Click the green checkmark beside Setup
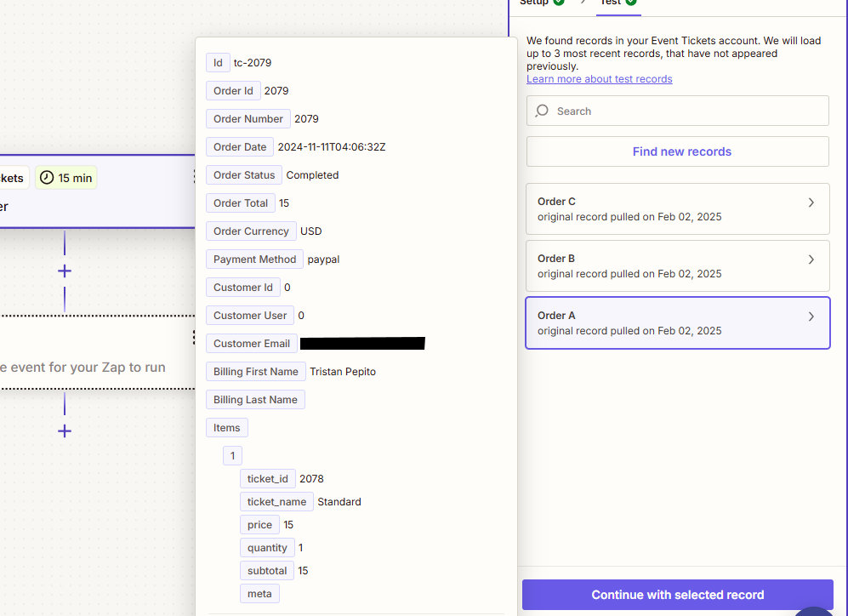 pyautogui.click(x=560, y=3)
